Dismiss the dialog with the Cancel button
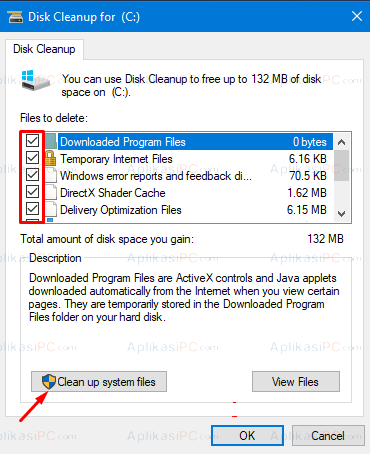This screenshot has width=370, height=454. click(328, 435)
